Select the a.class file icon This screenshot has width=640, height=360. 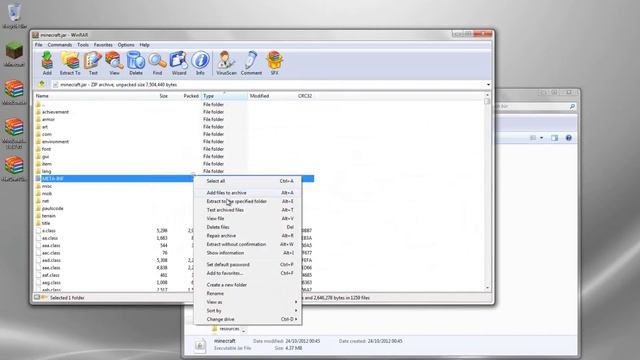pyautogui.click(x=38, y=231)
